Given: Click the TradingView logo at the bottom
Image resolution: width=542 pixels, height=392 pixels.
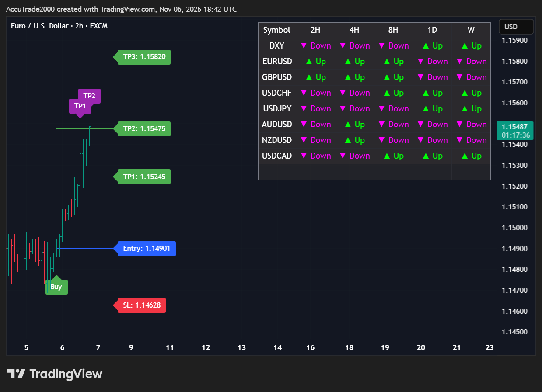Looking at the screenshot, I should pyautogui.click(x=55, y=374).
